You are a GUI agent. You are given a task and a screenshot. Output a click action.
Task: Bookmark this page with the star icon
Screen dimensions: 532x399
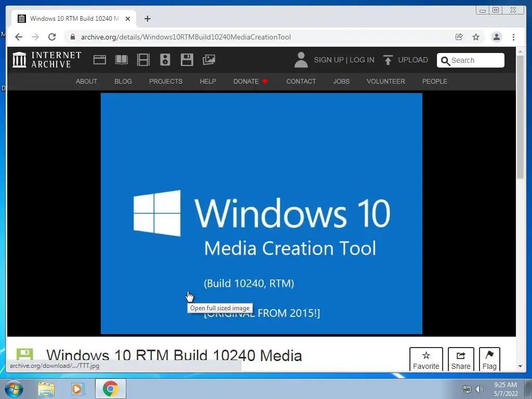(476, 37)
